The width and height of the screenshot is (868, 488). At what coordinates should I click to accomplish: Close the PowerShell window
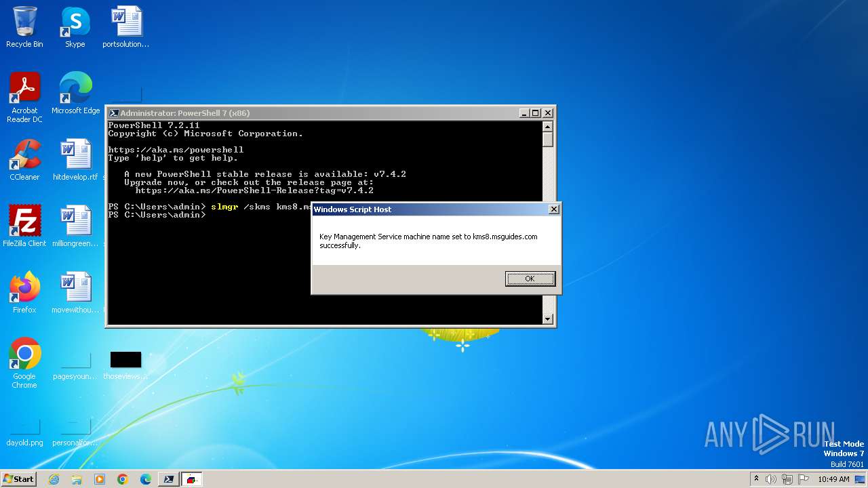(548, 113)
